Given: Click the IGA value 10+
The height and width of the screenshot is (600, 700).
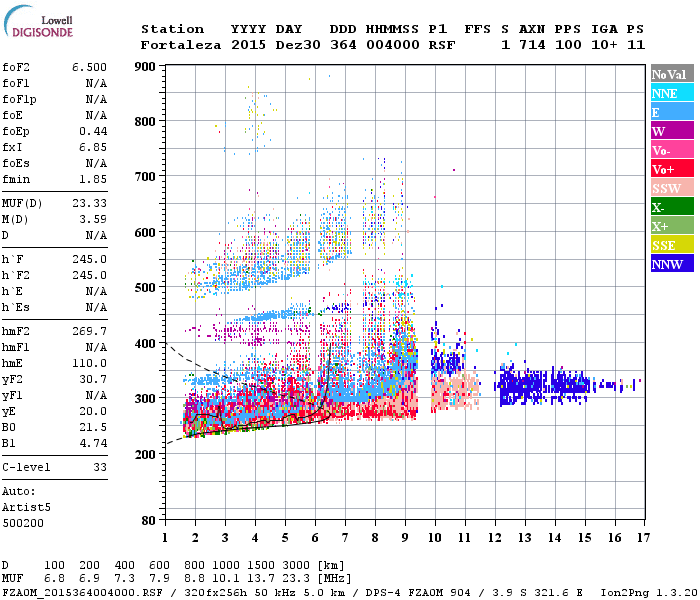Looking at the screenshot, I should tap(604, 45).
